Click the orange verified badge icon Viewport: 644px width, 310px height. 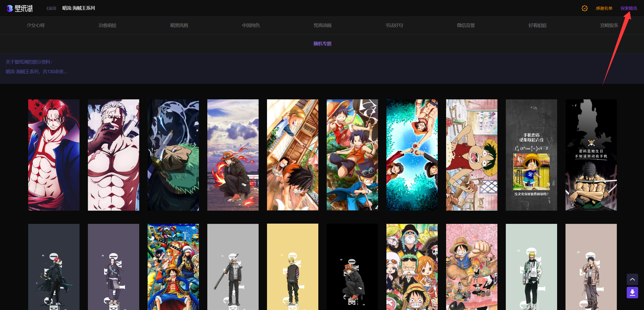coord(585,8)
